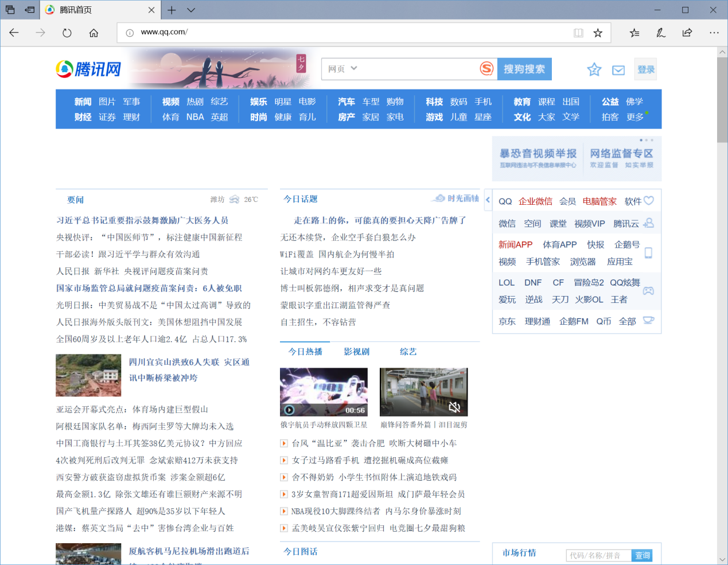Click the heart icon in QQ row
728x565 pixels.
tap(649, 201)
